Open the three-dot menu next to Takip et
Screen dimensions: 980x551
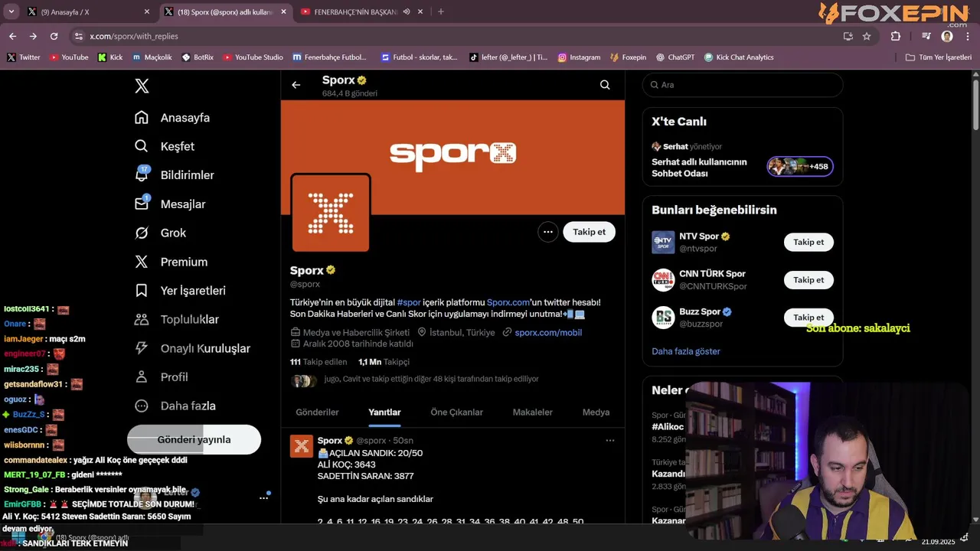547,232
